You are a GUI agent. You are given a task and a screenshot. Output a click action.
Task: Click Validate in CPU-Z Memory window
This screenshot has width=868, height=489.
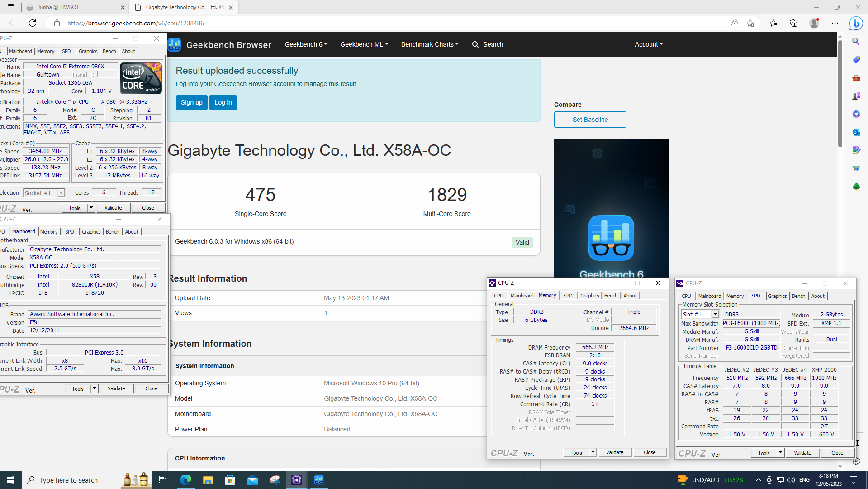coord(615,452)
